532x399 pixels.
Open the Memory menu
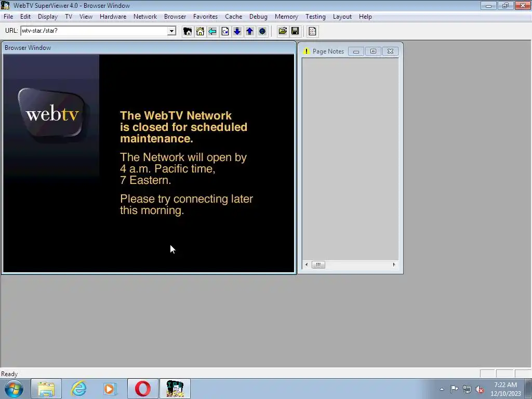tap(286, 17)
